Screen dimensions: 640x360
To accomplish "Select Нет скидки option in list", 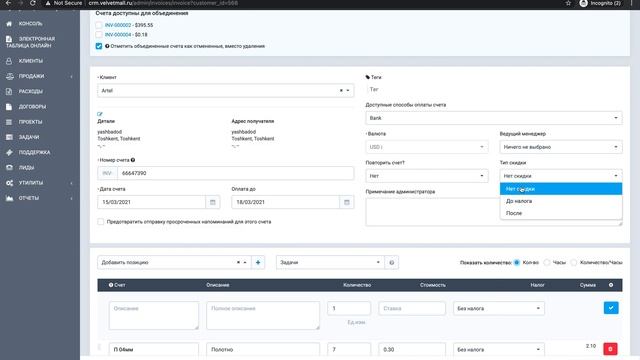I will tap(561, 189).
